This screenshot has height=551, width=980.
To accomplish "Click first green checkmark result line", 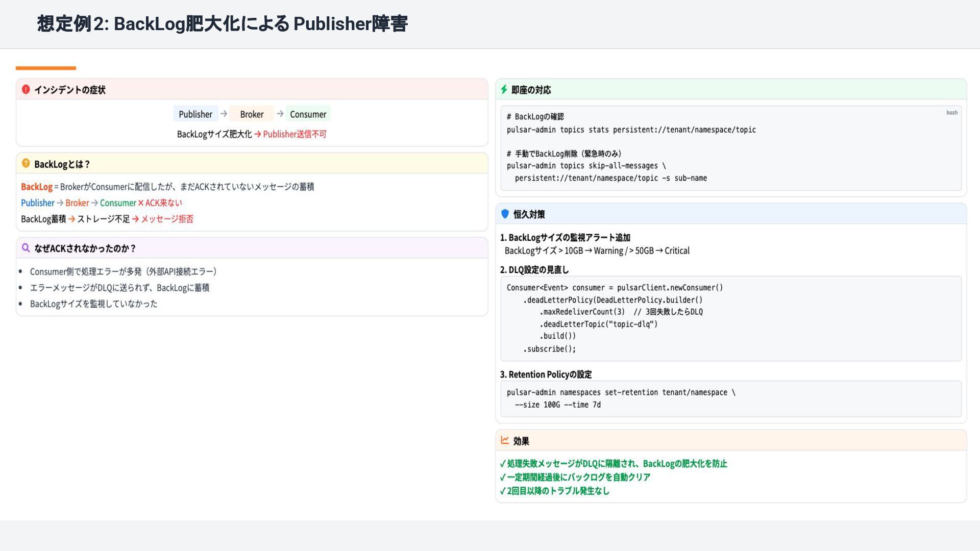I will 613,464.
